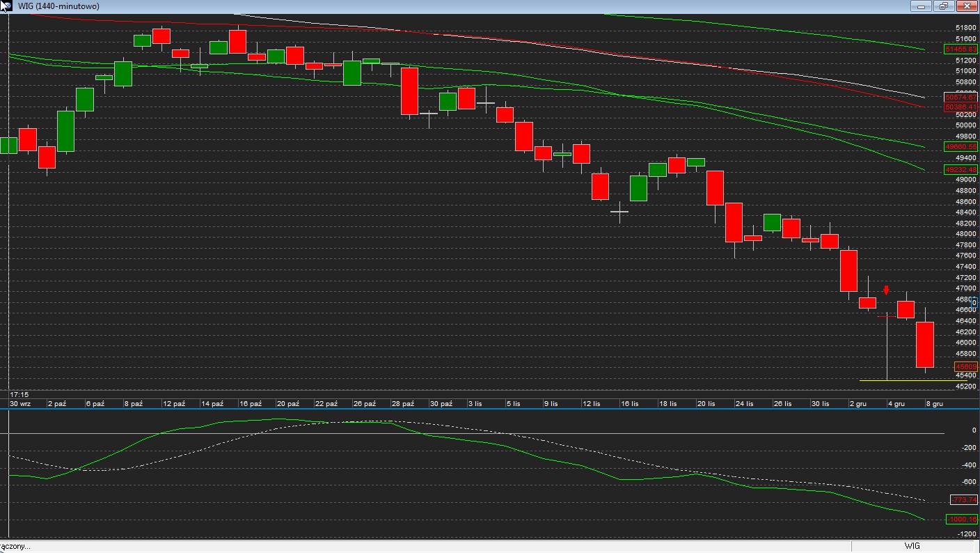Viewport: 980px width, 553px height.
Task: Select the yellow horizontal support line
Action: [905, 380]
